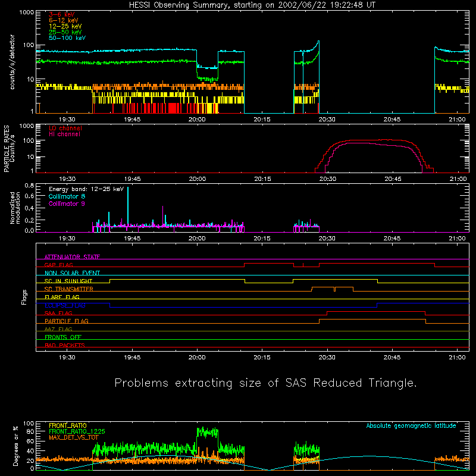The height and width of the screenshot is (476, 476).
Task: Select the "SAA_FLAG" label
Action: (x=58, y=313)
